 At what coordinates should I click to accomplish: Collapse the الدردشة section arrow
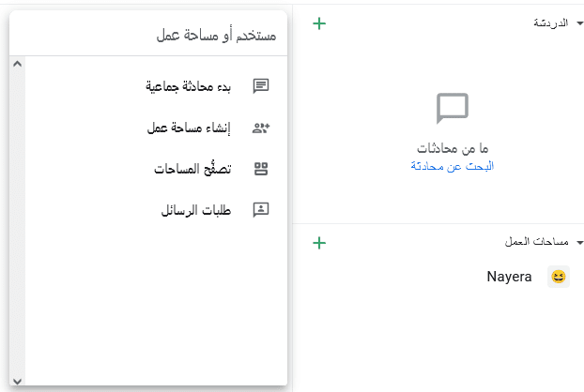579,22
